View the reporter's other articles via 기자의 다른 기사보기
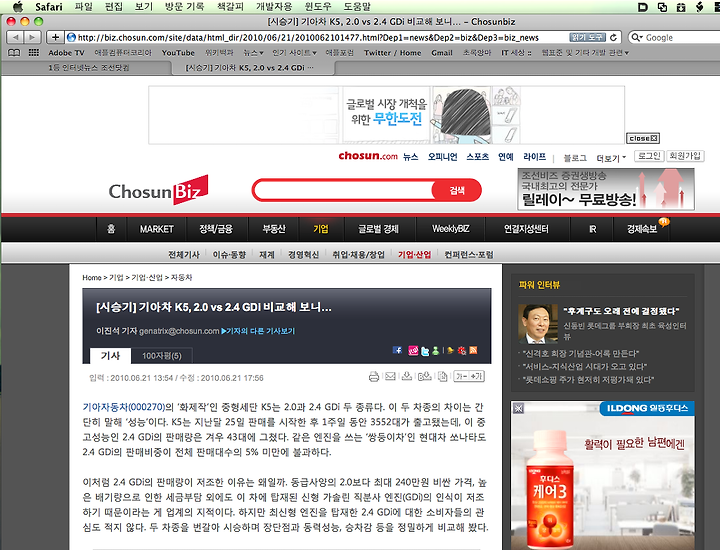This screenshot has width=720, height=550. point(258,331)
